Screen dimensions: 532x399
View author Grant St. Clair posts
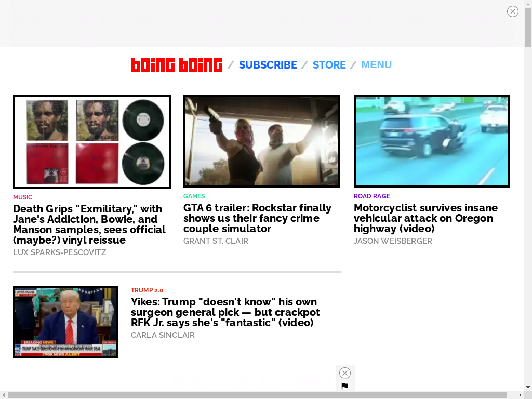click(x=216, y=241)
